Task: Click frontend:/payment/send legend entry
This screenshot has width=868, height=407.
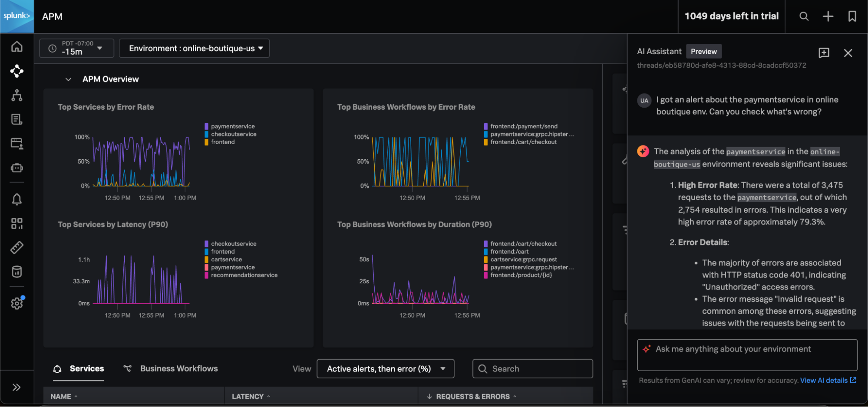Action: pyautogui.click(x=524, y=126)
